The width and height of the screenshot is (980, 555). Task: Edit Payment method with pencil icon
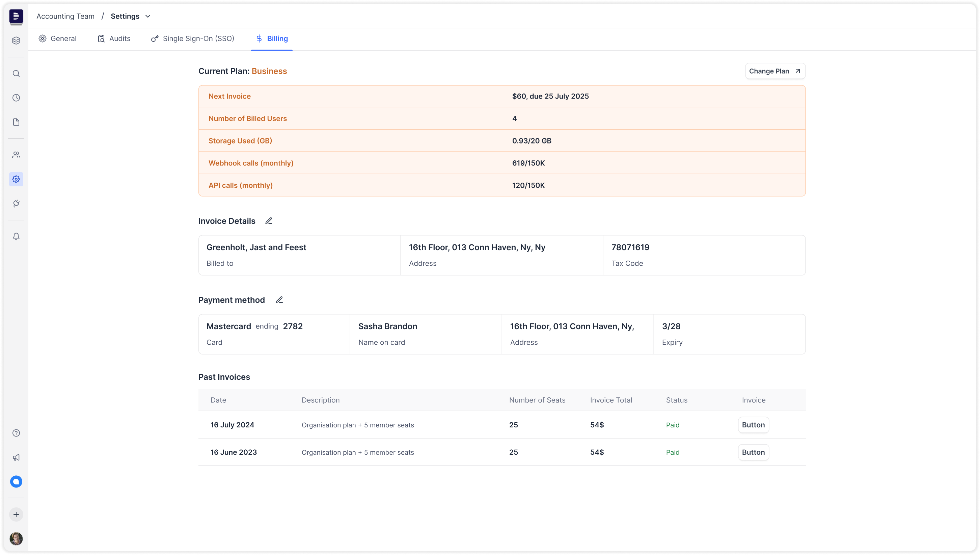coord(279,300)
